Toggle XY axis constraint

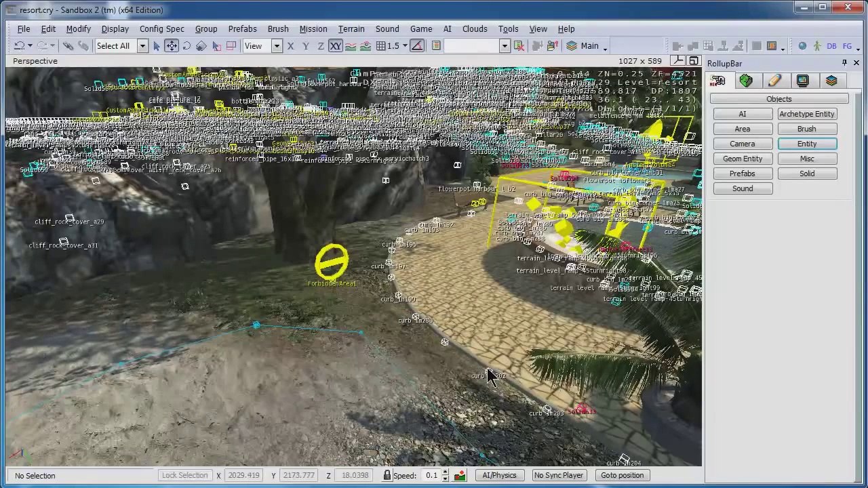[x=335, y=46]
